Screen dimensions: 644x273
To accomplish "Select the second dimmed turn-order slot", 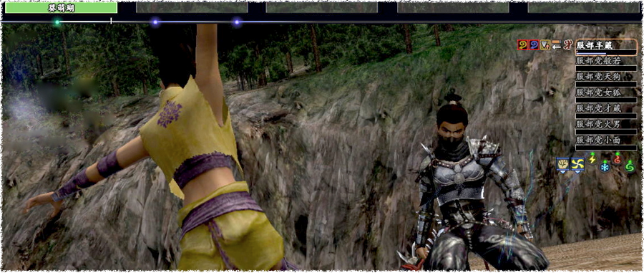I will pyautogui.click(x=192, y=7).
